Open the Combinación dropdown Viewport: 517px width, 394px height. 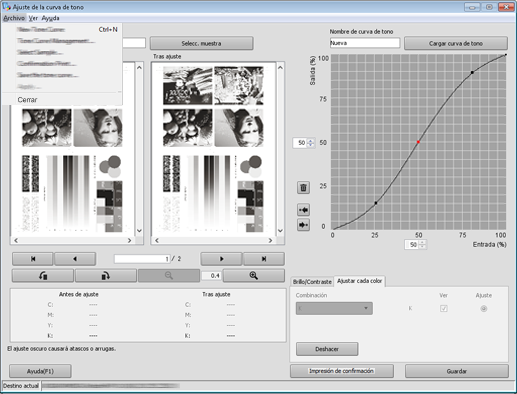pyautogui.click(x=334, y=308)
